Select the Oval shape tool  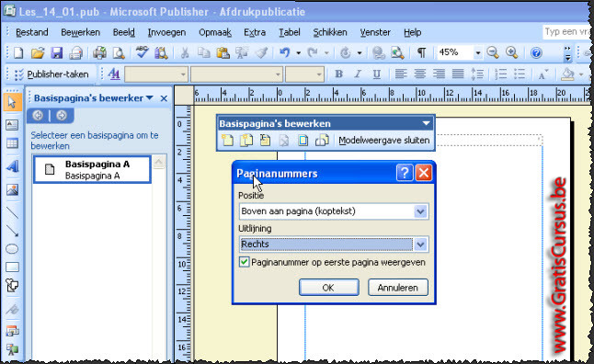[x=12, y=249]
